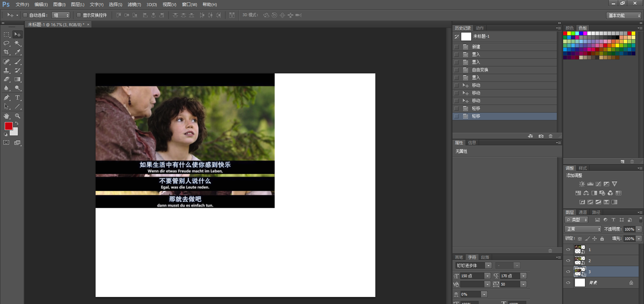Hide layer 3 using eye icon
This screenshot has width=644, height=304.
point(568,272)
